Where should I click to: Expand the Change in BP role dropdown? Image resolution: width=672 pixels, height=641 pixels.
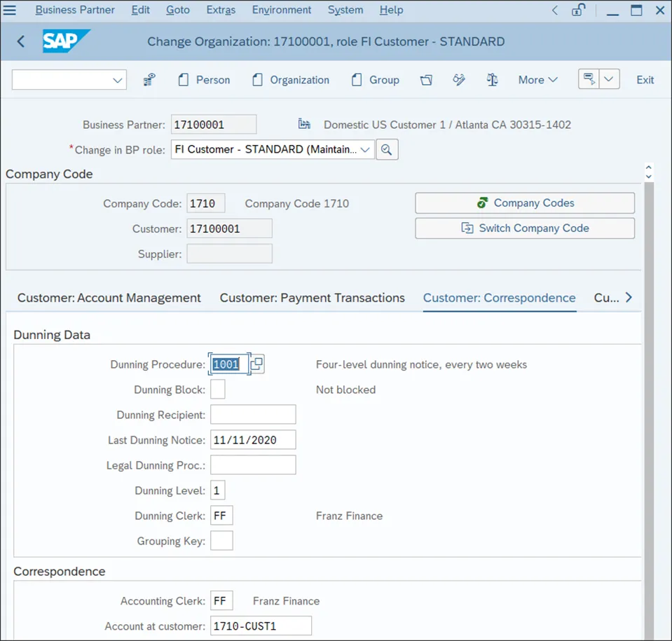point(366,149)
